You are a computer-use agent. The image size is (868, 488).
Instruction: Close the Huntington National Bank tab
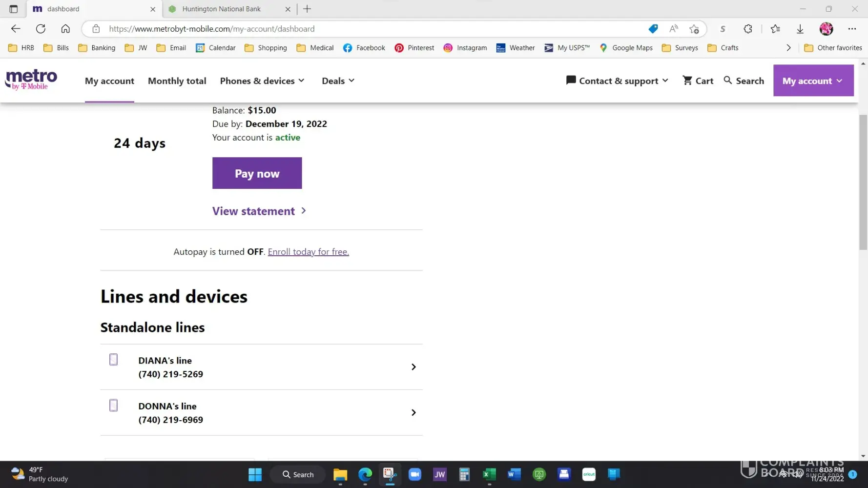coord(288,9)
